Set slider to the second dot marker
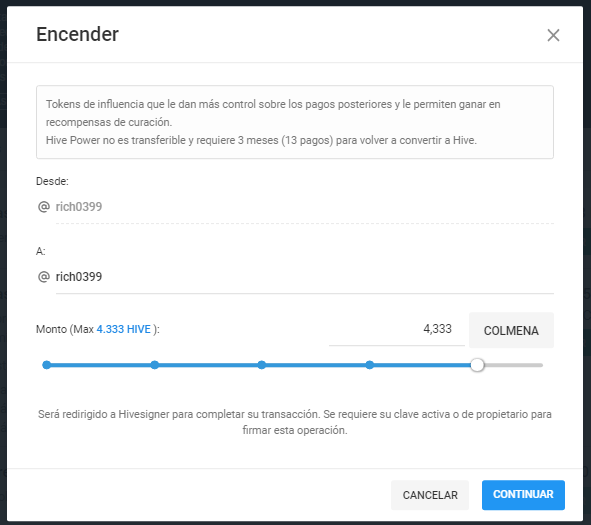591x525 pixels. [155, 365]
